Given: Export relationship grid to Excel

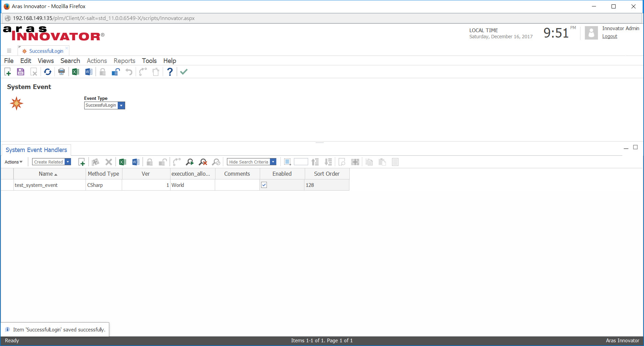Looking at the screenshot, I should [122, 162].
